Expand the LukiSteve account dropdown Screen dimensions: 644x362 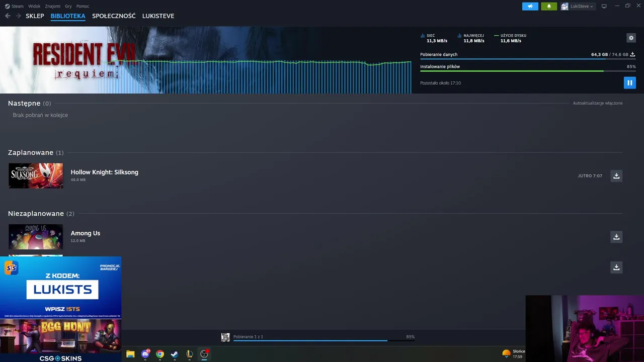click(x=578, y=6)
